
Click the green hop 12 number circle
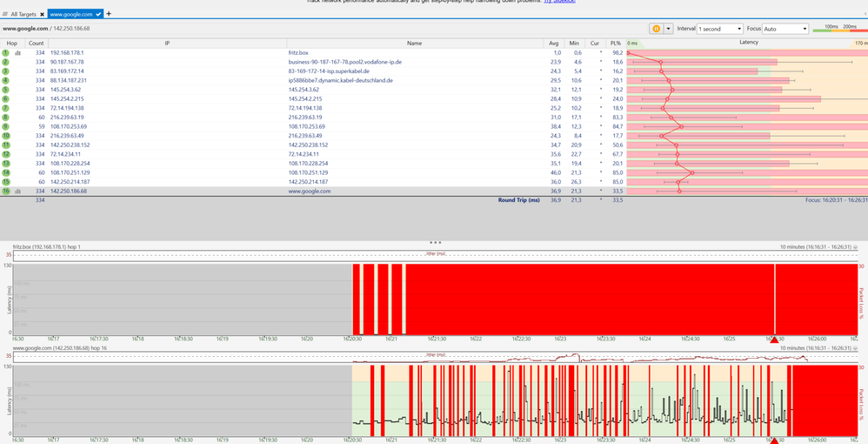6,154
